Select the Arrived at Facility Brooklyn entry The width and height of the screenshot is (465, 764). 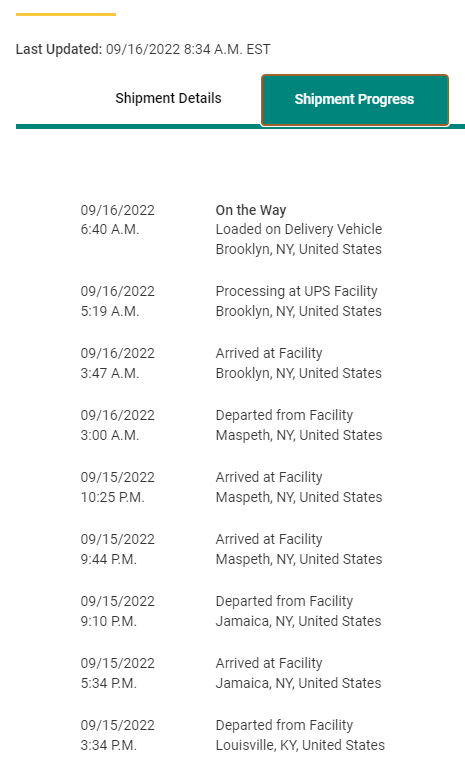tap(298, 363)
